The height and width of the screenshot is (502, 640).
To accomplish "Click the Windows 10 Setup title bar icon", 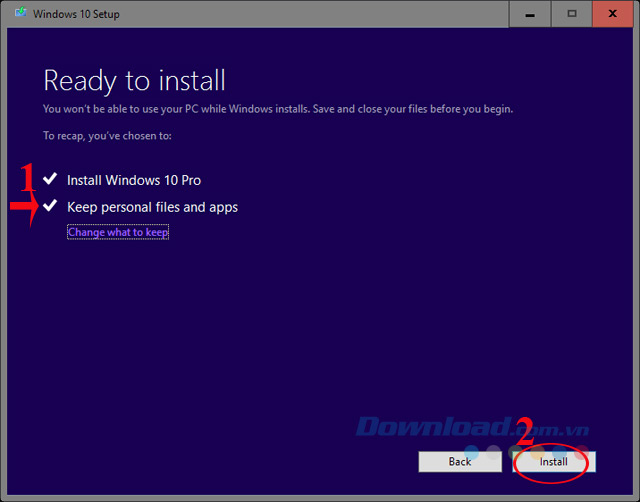I will [21, 13].
